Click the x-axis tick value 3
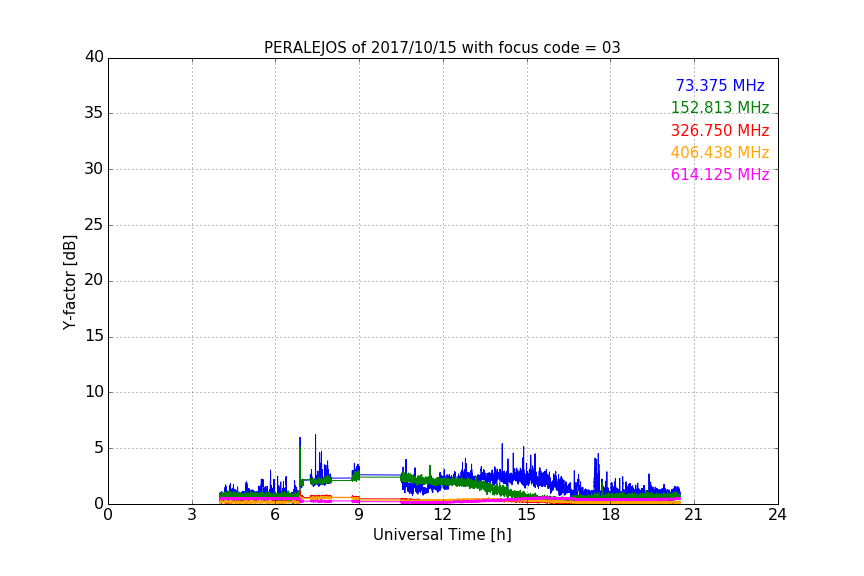 click(192, 515)
